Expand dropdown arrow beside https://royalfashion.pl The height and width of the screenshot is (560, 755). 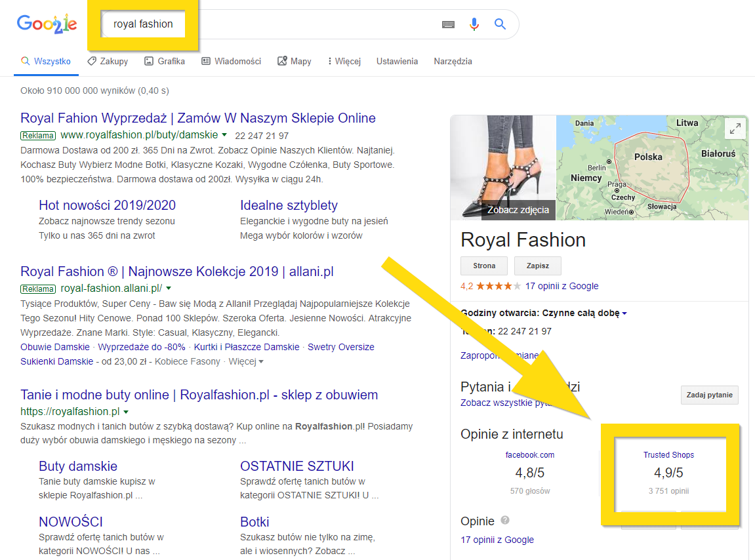(126, 412)
